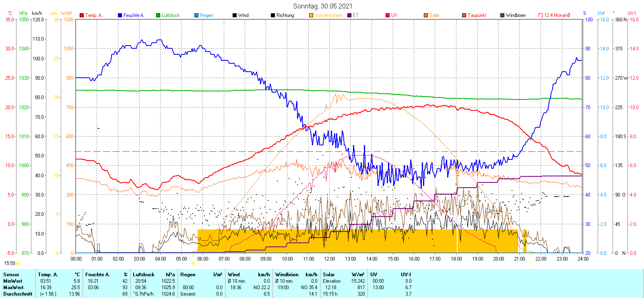Click the solar 'Elevation' label

point(332,281)
